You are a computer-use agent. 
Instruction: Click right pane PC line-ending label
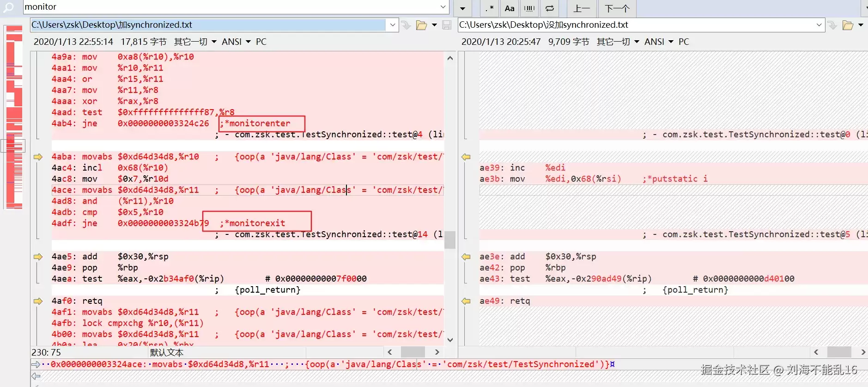(x=684, y=42)
